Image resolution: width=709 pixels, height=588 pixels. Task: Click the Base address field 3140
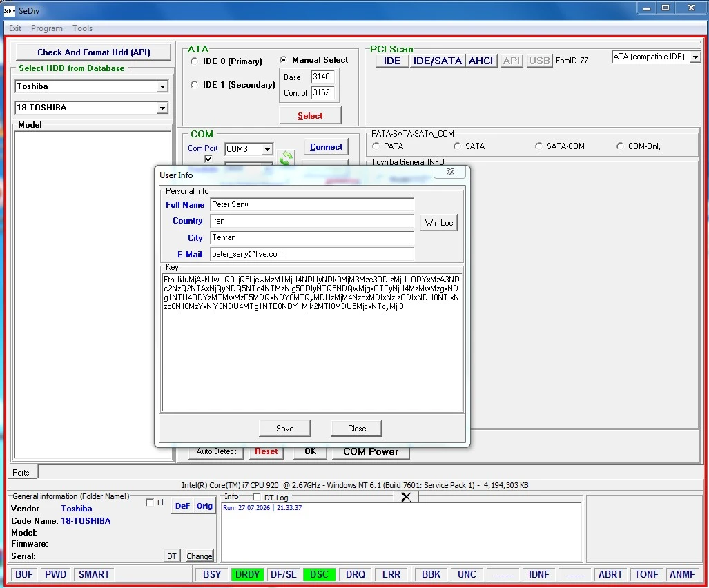[323, 77]
